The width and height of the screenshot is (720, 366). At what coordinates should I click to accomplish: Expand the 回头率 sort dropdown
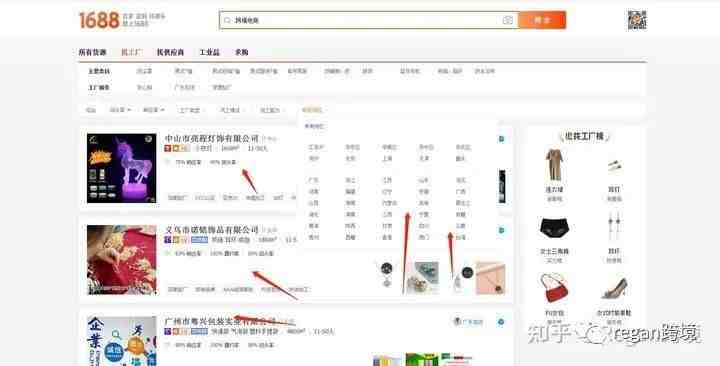coord(120,110)
